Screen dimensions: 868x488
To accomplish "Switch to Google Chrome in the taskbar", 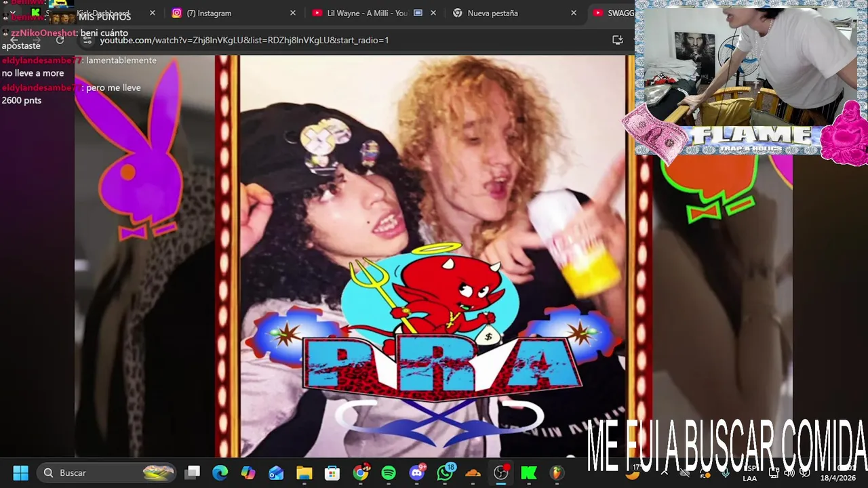I will [x=361, y=472].
